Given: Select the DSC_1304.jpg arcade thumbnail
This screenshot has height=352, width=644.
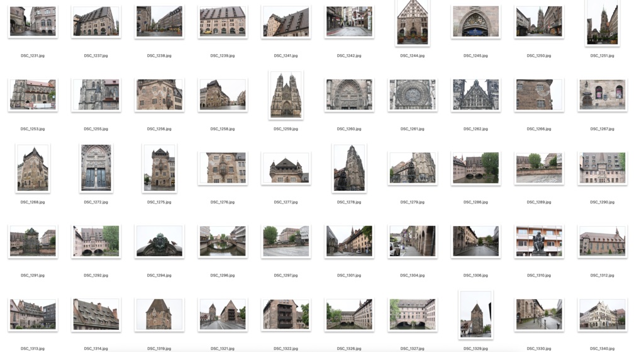Looking at the screenshot, I should 413,241.
